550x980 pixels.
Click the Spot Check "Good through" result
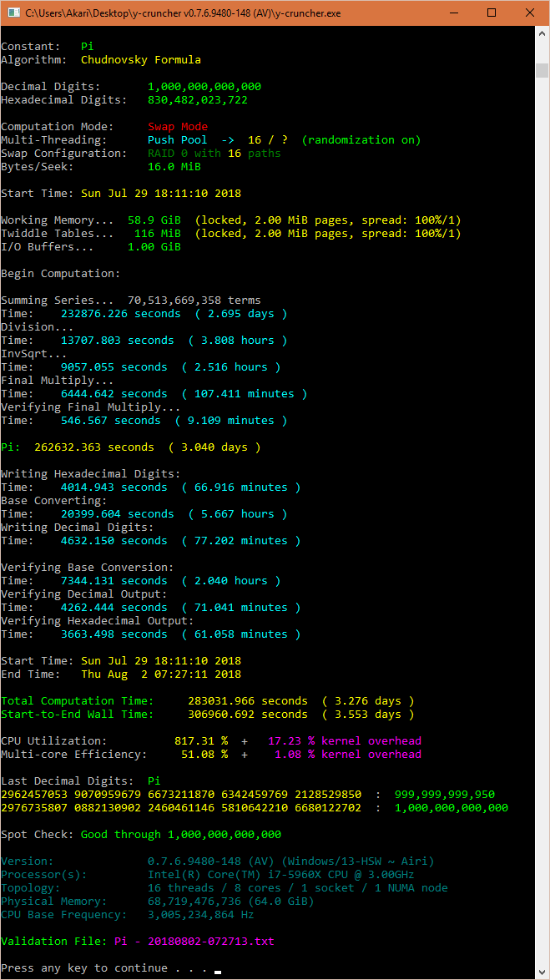(180, 835)
